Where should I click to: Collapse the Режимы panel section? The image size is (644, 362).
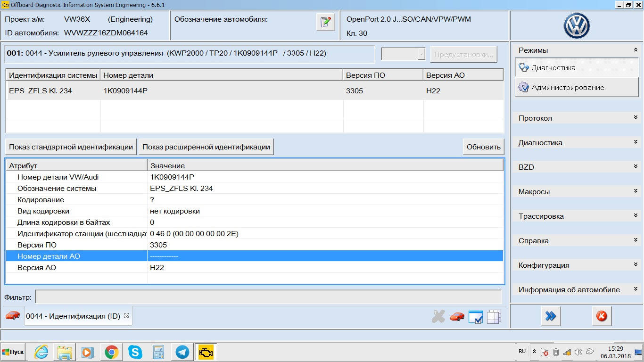click(x=636, y=50)
